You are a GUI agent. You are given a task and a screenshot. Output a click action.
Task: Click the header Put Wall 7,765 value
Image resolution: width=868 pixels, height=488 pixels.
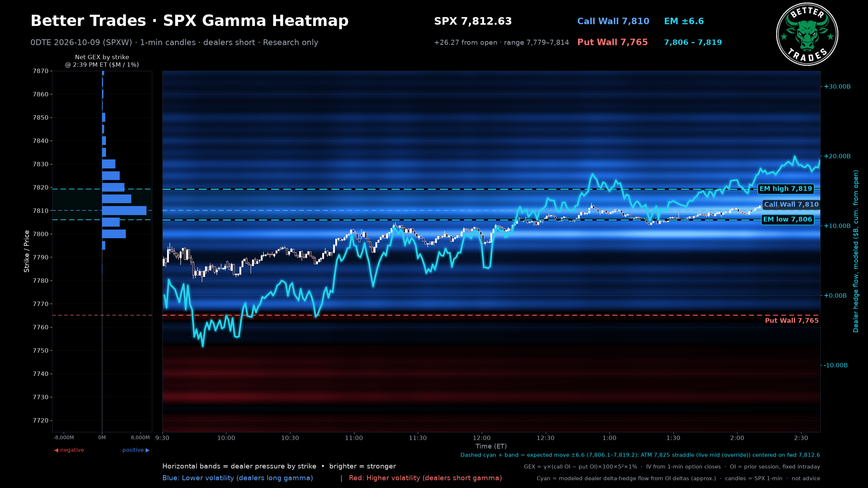click(x=612, y=42)
